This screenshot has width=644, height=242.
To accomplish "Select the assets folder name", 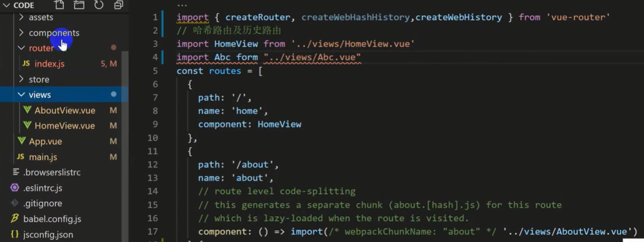I will click(41, 18).
